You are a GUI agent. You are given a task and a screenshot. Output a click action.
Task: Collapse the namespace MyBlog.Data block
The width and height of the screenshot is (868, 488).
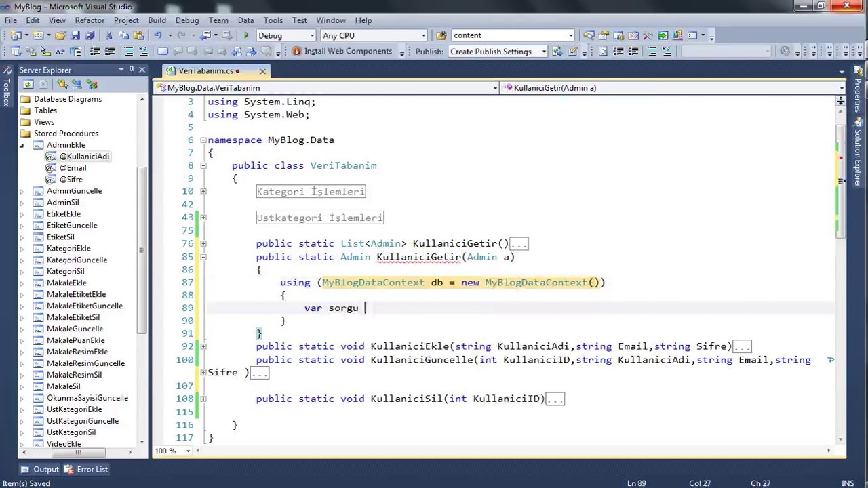click(x=203, y=140)
